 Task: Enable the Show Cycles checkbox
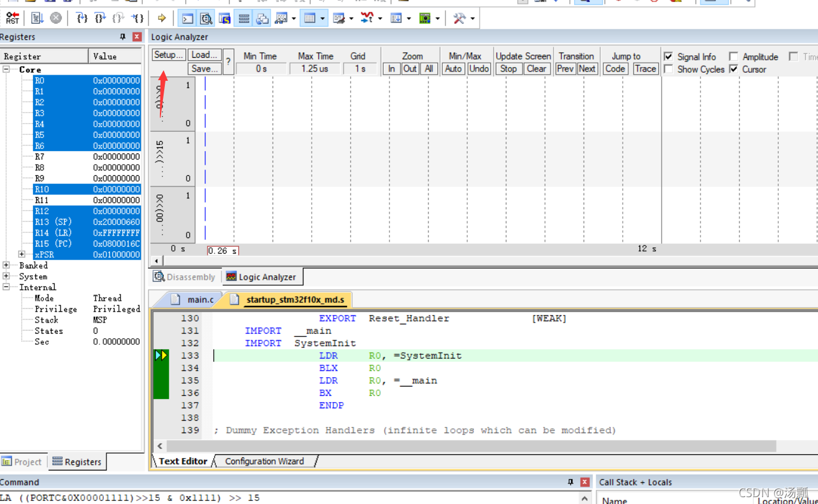click(x=668, y=69)
